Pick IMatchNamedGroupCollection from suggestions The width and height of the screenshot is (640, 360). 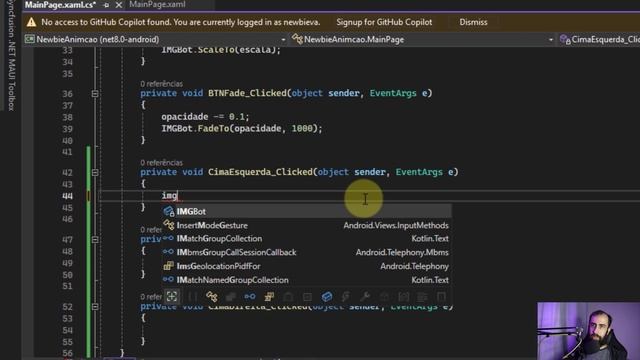(307, 280)
